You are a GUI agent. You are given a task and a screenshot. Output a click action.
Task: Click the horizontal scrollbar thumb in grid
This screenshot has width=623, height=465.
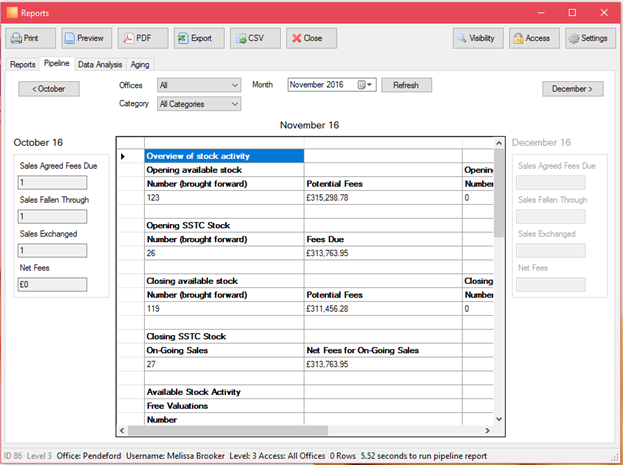point(228,430)
